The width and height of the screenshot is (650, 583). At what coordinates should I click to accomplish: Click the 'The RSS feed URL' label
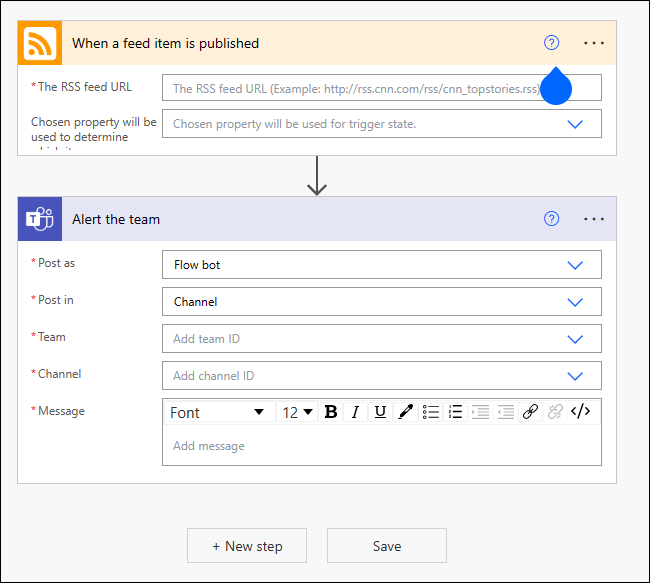(85, 87)
